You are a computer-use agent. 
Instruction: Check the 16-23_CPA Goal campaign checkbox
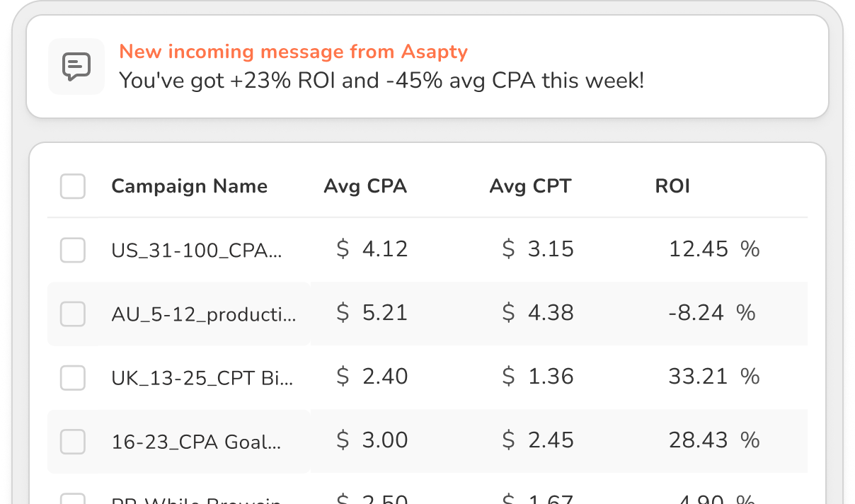(x=72, y=441)
